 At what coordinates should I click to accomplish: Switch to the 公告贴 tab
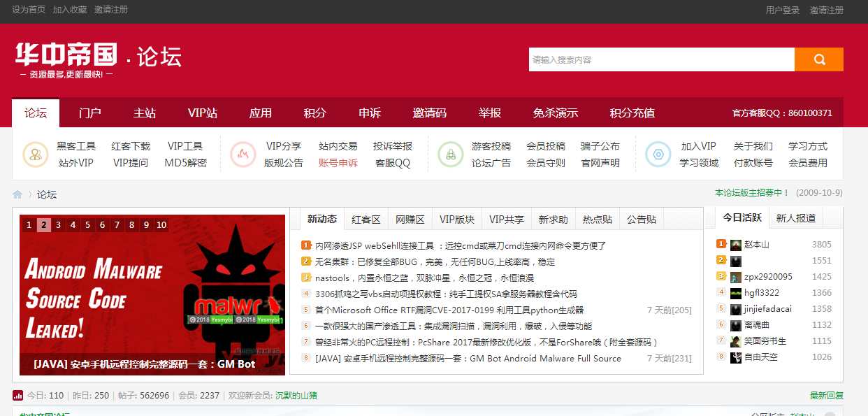pyautogui.click(x=642, y=219)
